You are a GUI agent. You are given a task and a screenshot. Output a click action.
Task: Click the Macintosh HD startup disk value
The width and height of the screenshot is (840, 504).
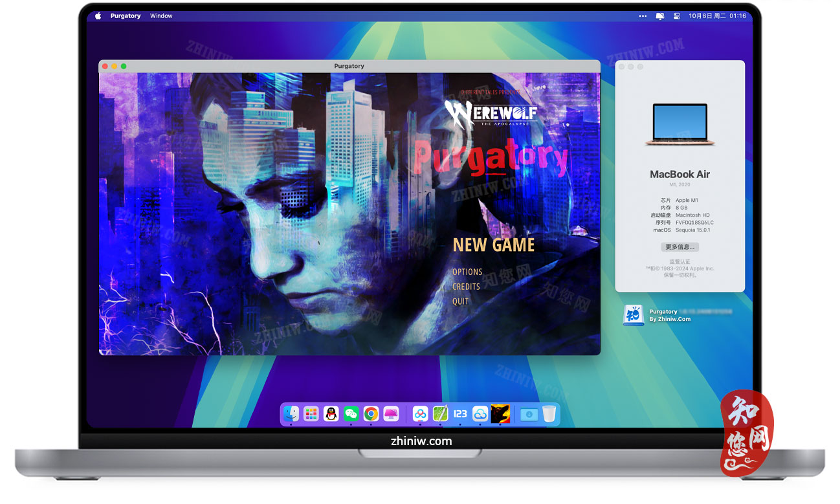(x=692, y=215)
